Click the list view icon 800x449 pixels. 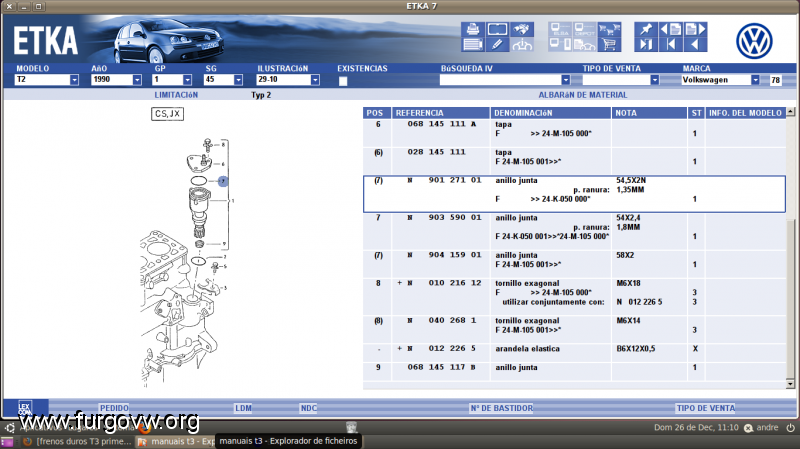(472, 44)
